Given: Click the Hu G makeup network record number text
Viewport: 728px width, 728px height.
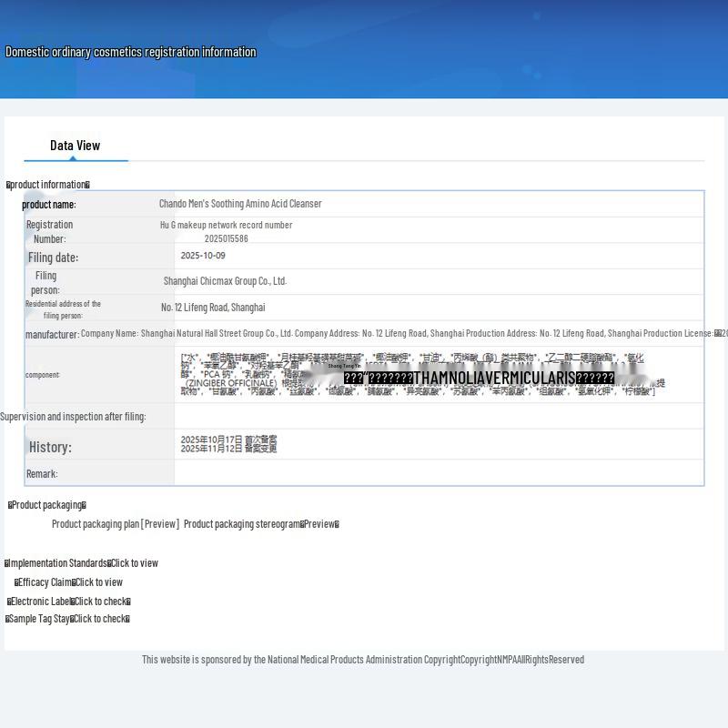Looking at the screenshot, I should pos(226,225).
